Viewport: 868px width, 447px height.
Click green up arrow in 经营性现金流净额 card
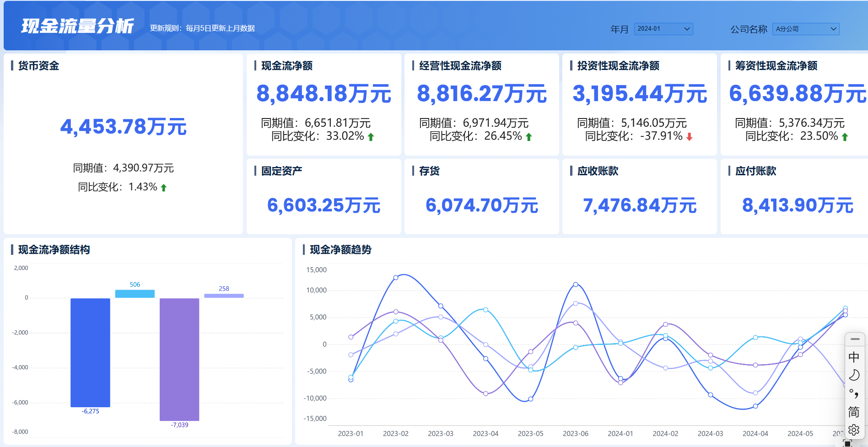pos(528,137)
